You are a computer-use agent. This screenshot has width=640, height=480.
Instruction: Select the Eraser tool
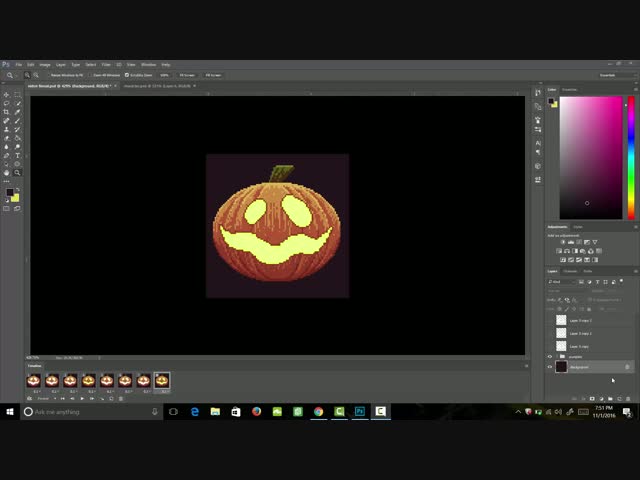pyautogui.click(x=7, y=138)
